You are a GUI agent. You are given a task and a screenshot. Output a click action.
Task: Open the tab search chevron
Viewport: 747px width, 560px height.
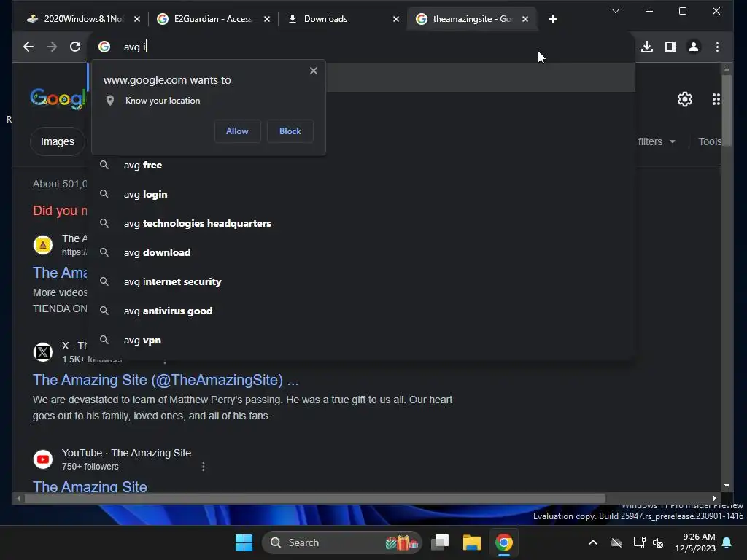(616, 11)
